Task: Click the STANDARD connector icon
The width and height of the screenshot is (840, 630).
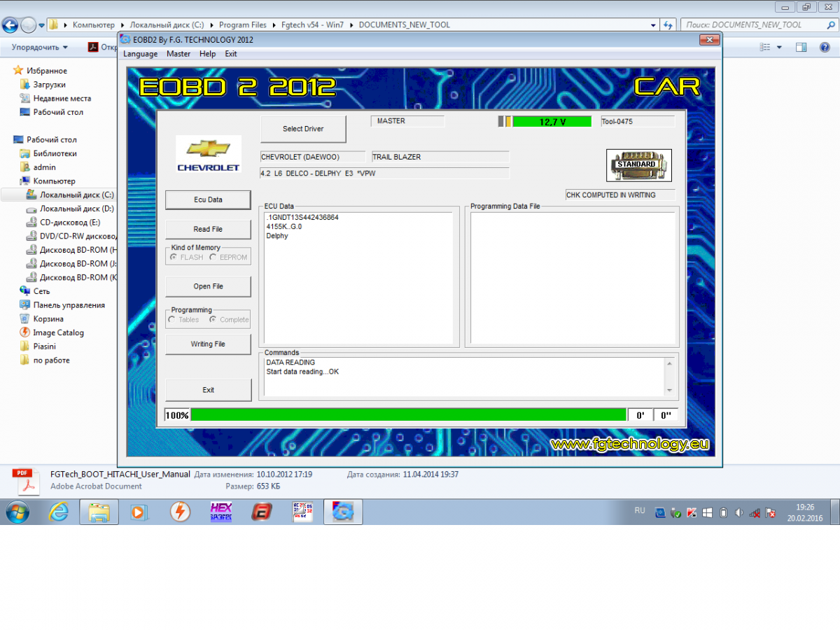Action: 638,165
